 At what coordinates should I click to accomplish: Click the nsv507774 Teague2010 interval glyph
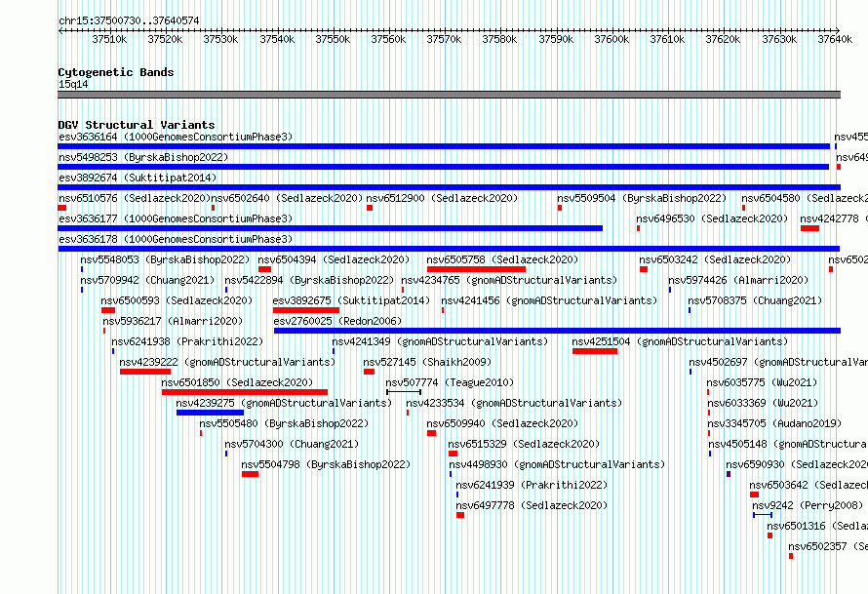pos(404,392)
